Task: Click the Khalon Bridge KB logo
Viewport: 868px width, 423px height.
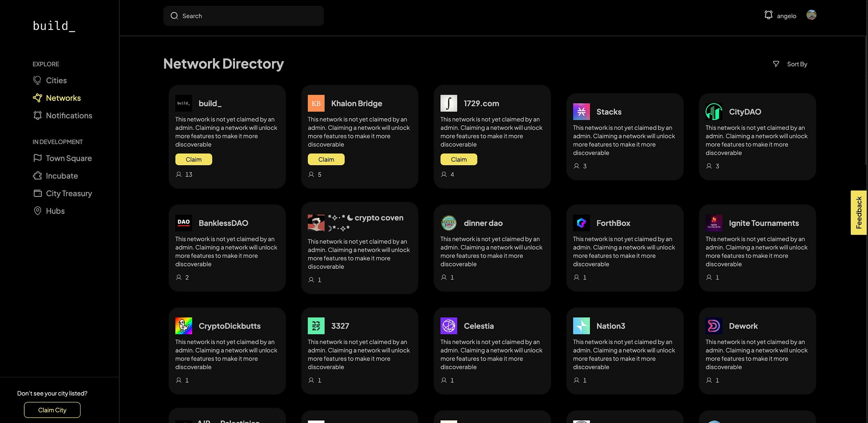Action: 316,103
